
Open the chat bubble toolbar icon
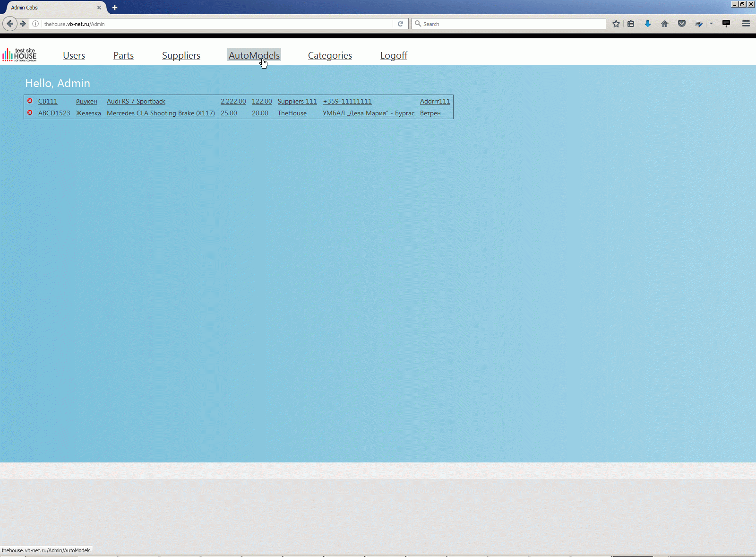tap(726, 24)
